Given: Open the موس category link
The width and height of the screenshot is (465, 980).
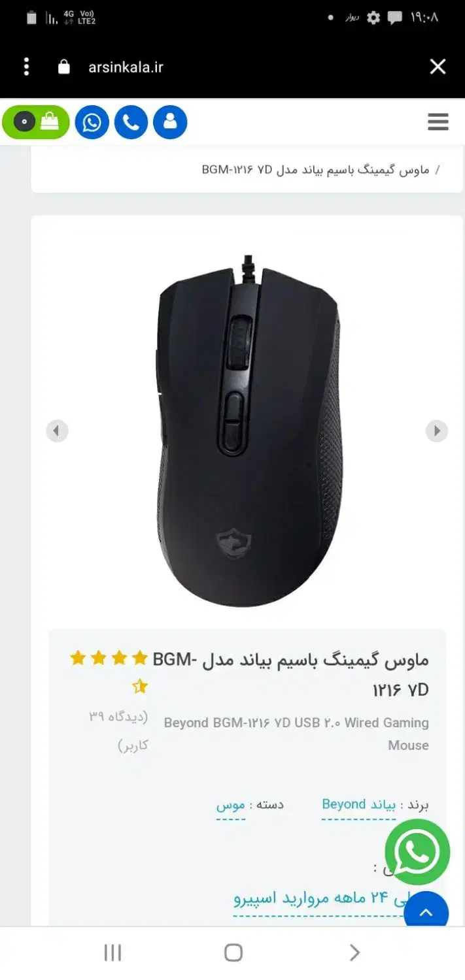Looking at the screenshot, I should pyautogui.click(x=231, y=805).
